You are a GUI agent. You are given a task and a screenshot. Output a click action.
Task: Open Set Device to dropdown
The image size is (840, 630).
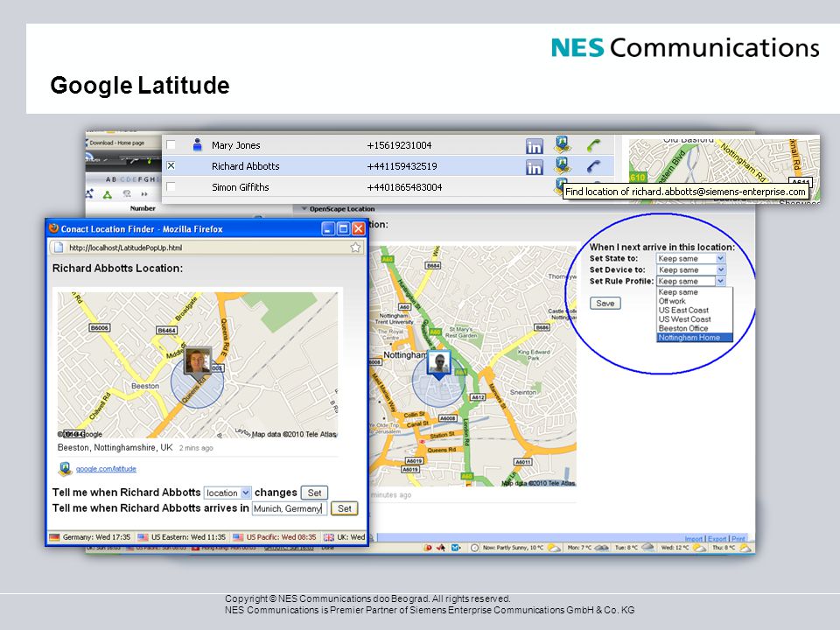point(691,269)
